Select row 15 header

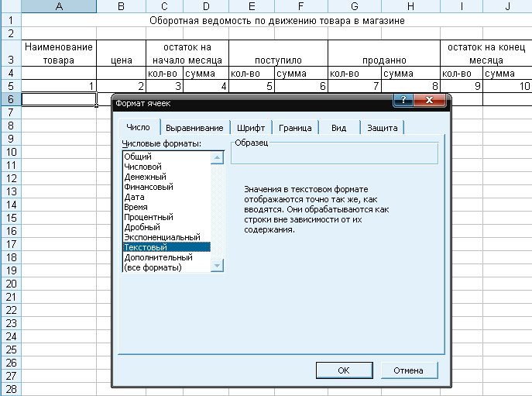coord(11,218)
